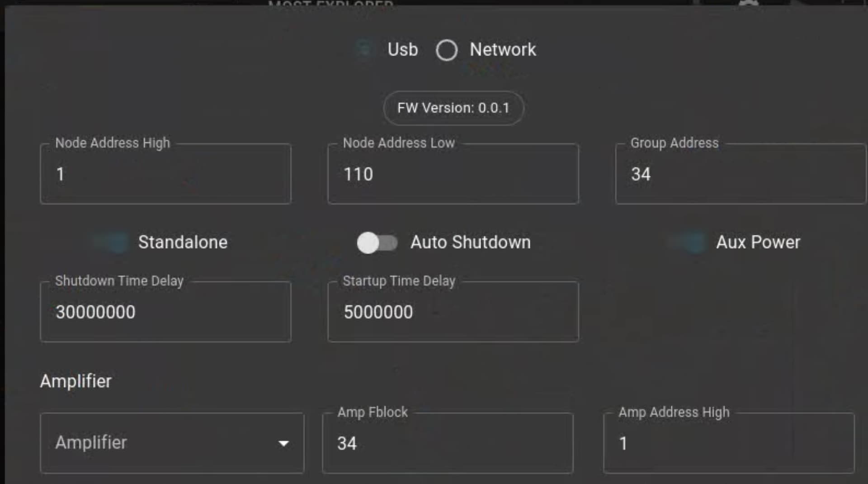Click the Standalone label text
This screenshot has height=484, width=868.
click(x=183, y=242)
